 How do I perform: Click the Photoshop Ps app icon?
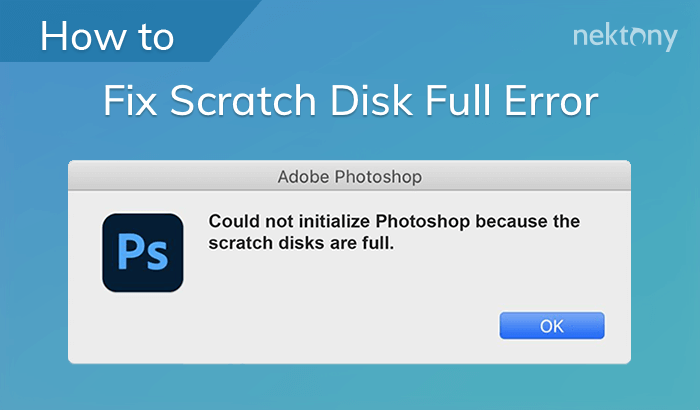click(143, 253)
